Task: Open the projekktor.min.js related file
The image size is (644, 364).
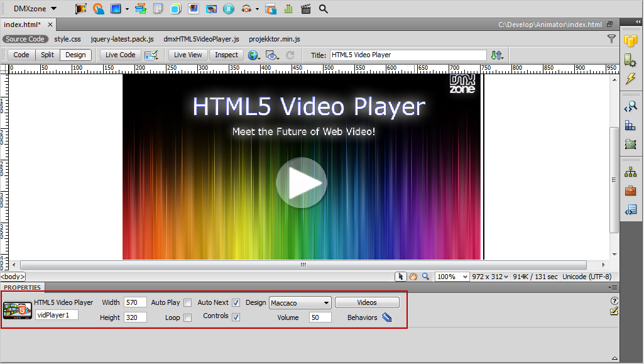Action: tap(275, 39)
